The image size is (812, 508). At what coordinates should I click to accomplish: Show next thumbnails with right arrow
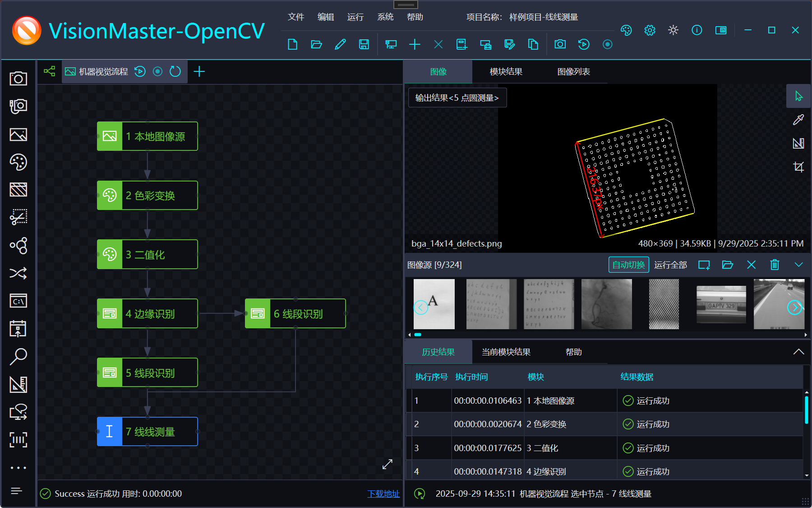[x=794, y=308]
